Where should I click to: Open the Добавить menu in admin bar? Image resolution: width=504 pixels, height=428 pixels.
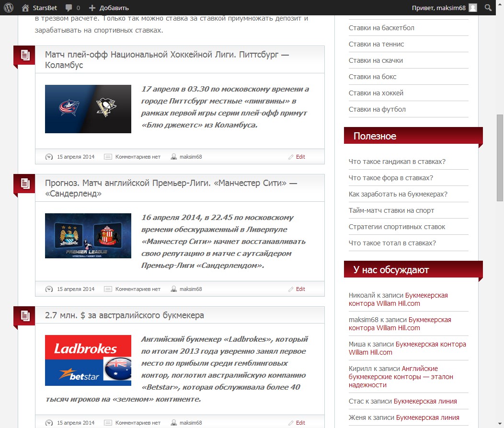[114, 8]
